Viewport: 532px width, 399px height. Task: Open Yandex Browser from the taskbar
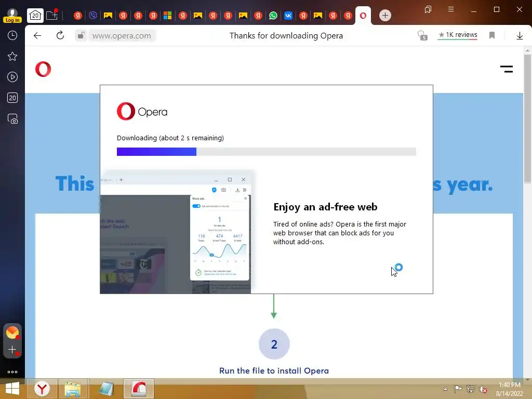coord(42,389)
